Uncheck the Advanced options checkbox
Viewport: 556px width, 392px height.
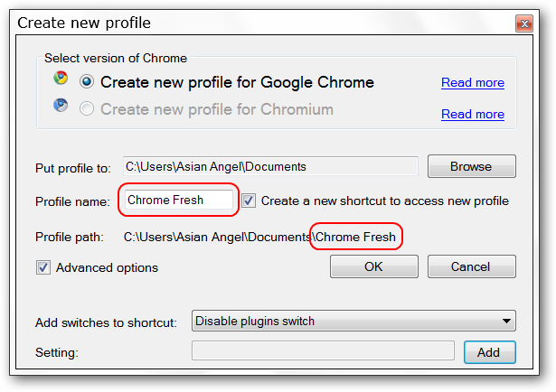[43, 267]
